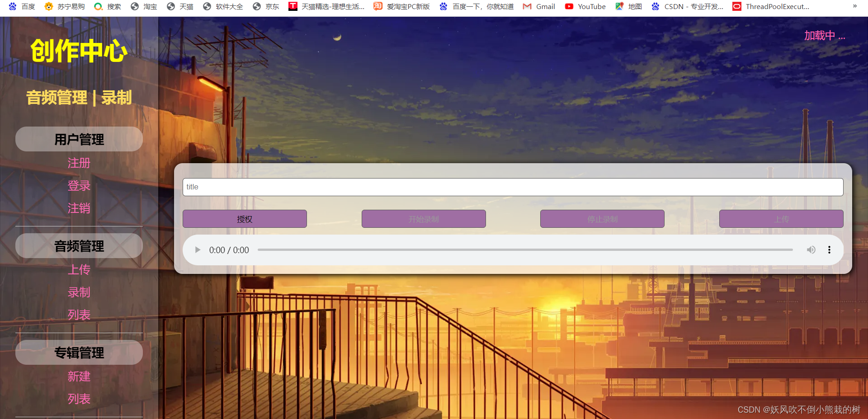Open the 地图 bookmark
Image resolution: width=868 pixels, height=419 pixels.
[629, 6]
